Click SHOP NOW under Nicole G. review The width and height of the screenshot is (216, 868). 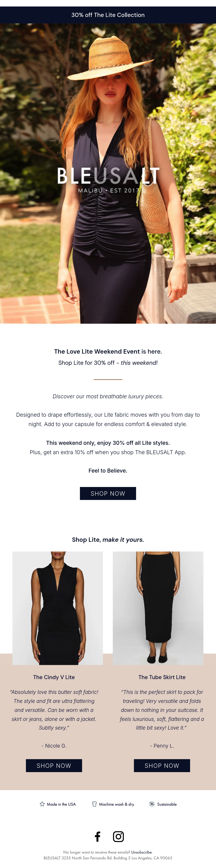(54, 766)
